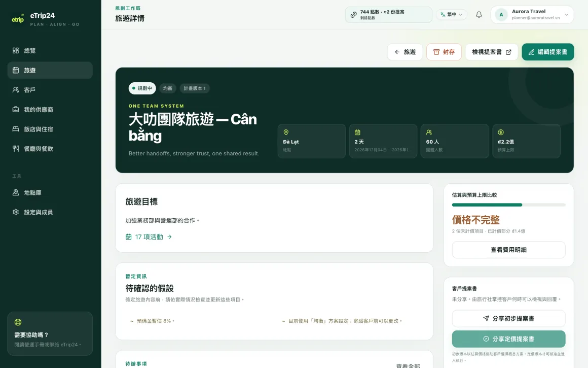Click 查看全部 link in 待辦事項

(x=408, y=366)
